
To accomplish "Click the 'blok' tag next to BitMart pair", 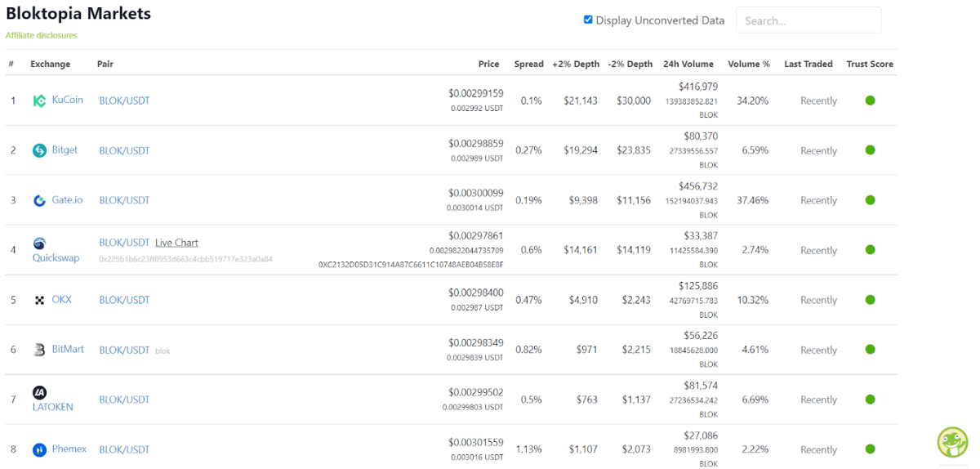I will click(x=163, y=351).
